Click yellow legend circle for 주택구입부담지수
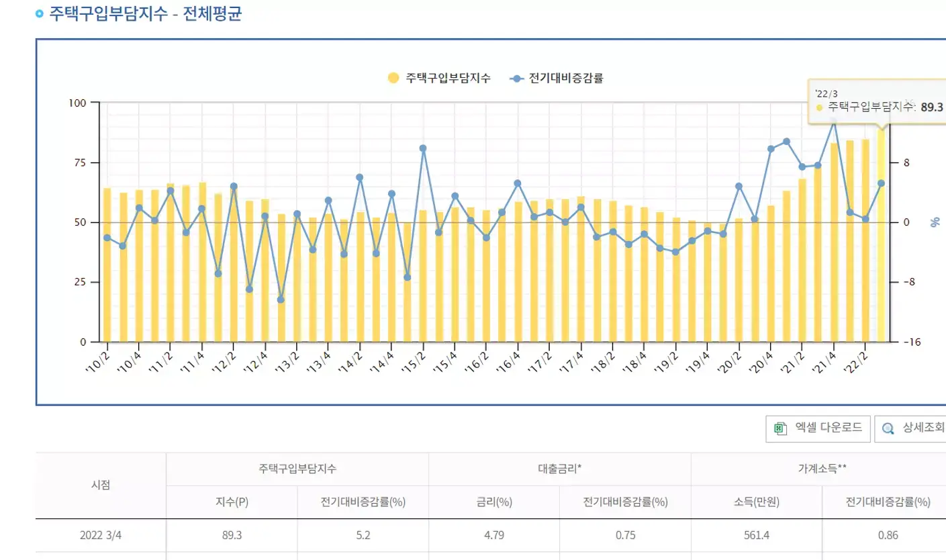Viewport: 946px width, 560px height. pyautogui.click(x=393, y=78)
